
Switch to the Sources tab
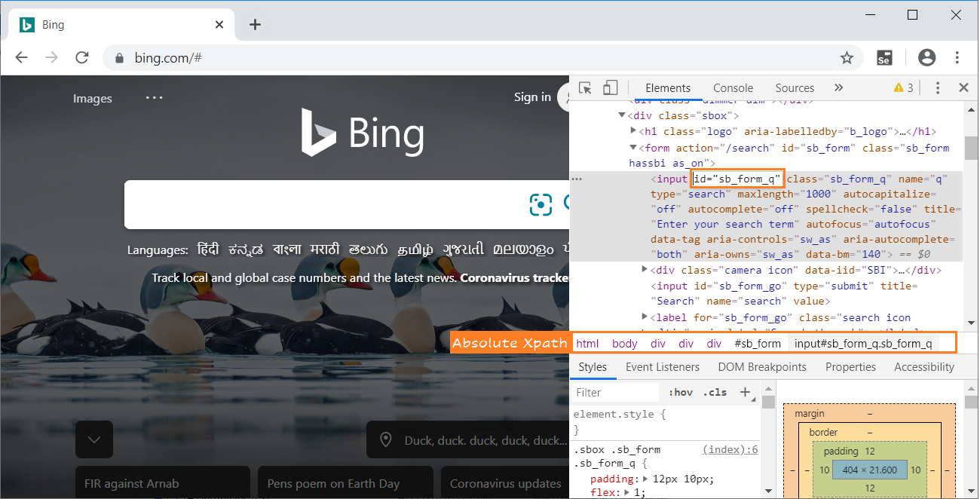point(795,88)
